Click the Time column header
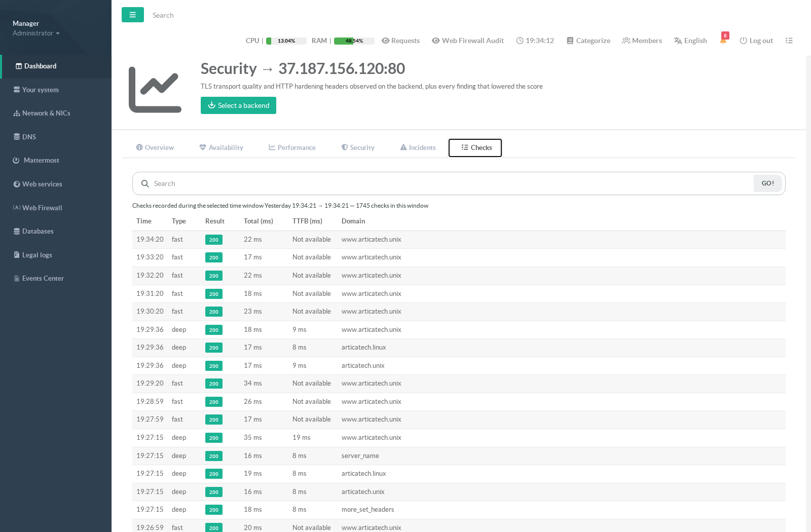This screenshot has height=532, width=811. 144,221
